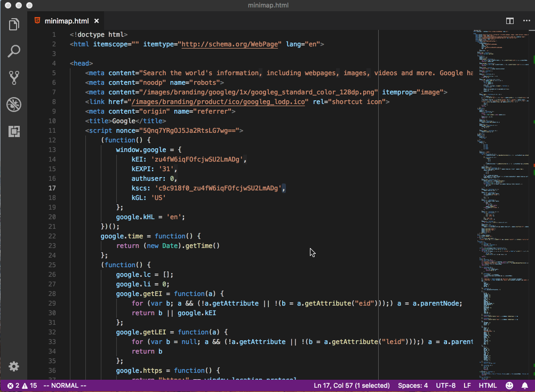Split the editor to the right
The height and width of the screenshot is (392, 535).
click(510, 21)
